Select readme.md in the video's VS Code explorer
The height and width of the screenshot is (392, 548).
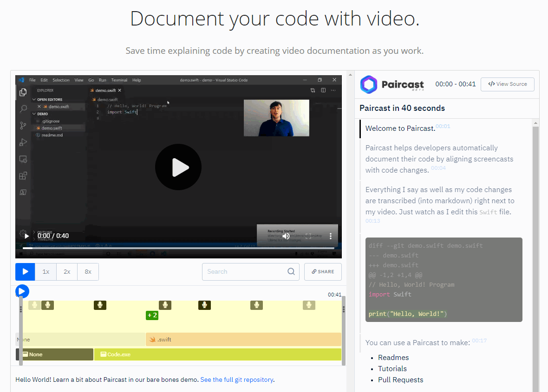[x=52, y=135]
